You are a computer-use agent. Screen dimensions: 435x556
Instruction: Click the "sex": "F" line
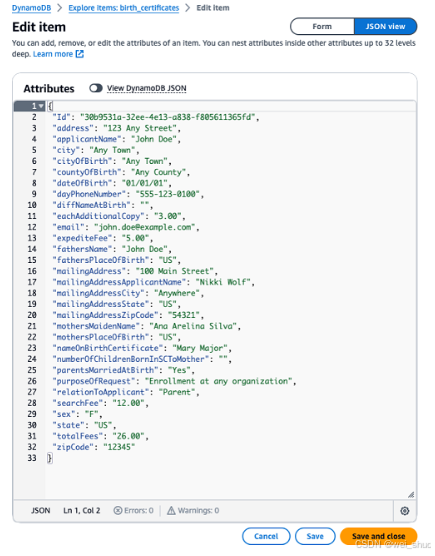(x=77, y=414)
